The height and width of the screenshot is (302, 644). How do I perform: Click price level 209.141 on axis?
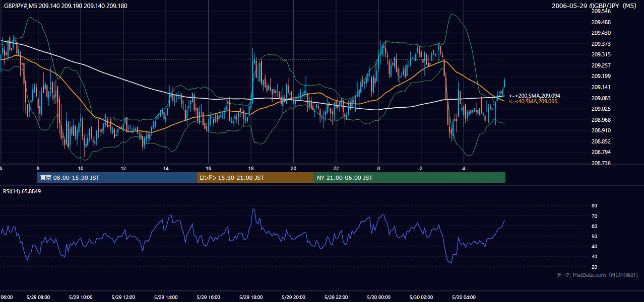601,87
